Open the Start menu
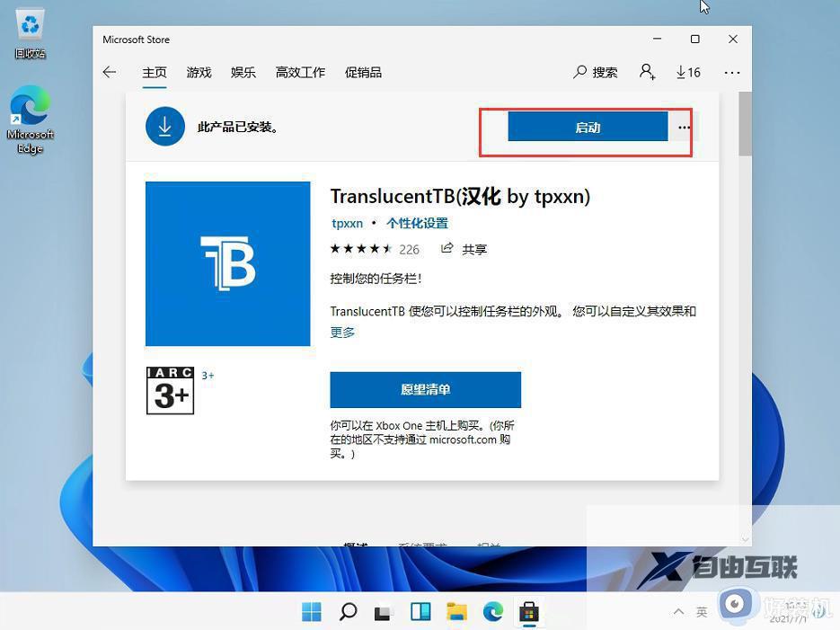 pos(311,611)
